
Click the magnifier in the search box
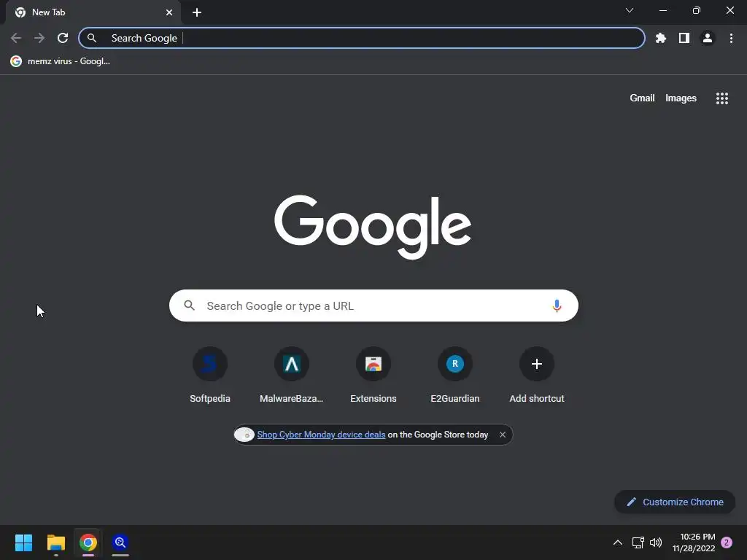point(189,306)
